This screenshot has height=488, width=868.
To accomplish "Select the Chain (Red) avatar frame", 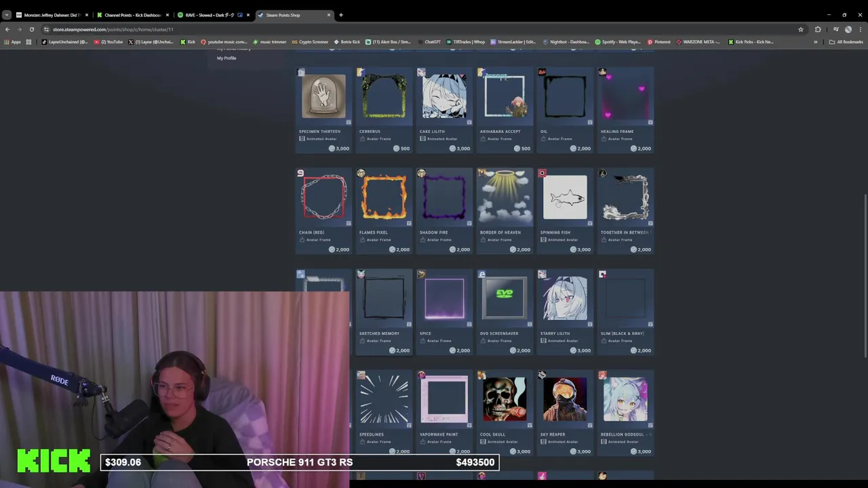I will coord(323,211).
